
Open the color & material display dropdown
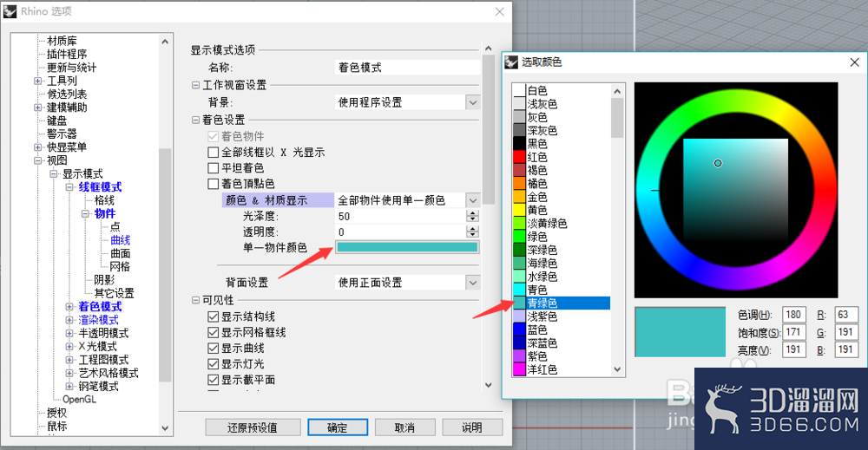(x=472, y=200)
